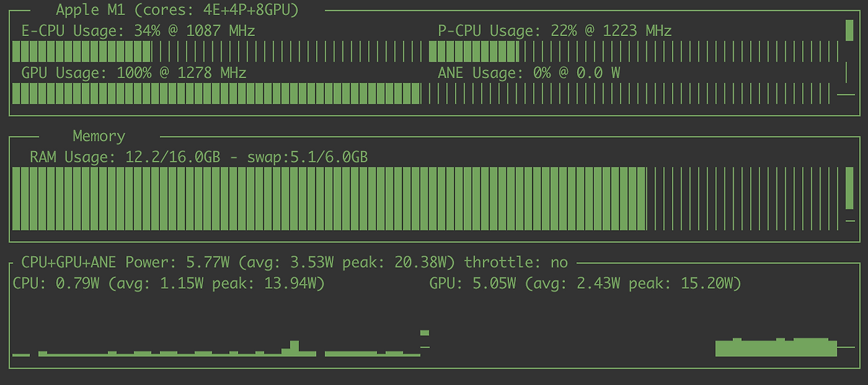Click 'E-CPU Usage: 34% @ 1087 MHz' label
868x385 pixels.
[138, 31]
